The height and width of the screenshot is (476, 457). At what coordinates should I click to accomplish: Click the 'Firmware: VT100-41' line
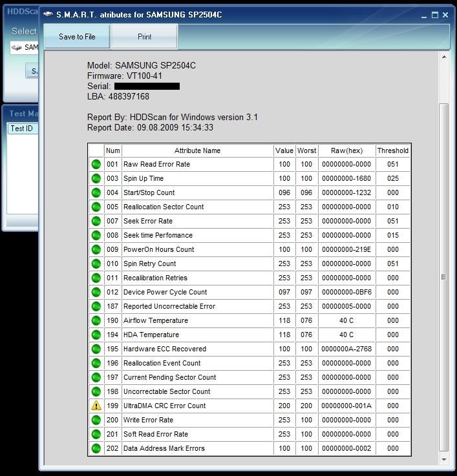point(125,76)
